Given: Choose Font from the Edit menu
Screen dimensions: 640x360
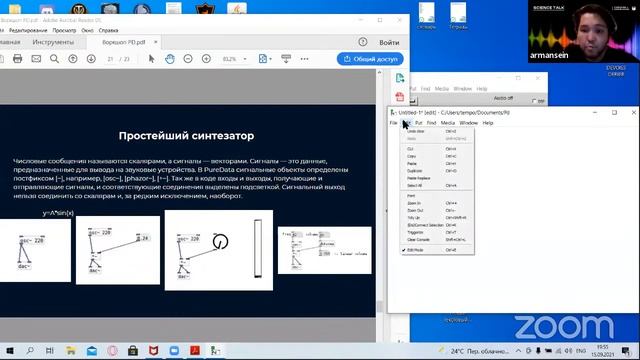Looking at the screenshot, I should coord(437,196).
